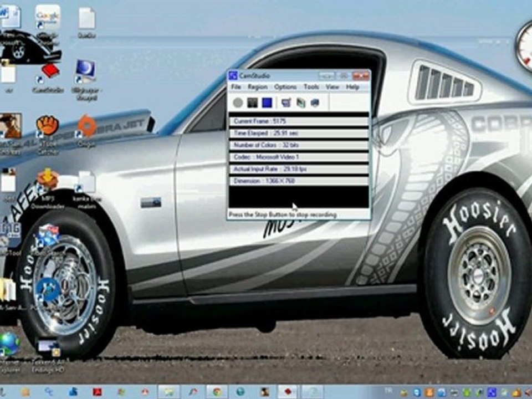Toggle CamStudio screen annotations toolbar icon

pos(287,103)
